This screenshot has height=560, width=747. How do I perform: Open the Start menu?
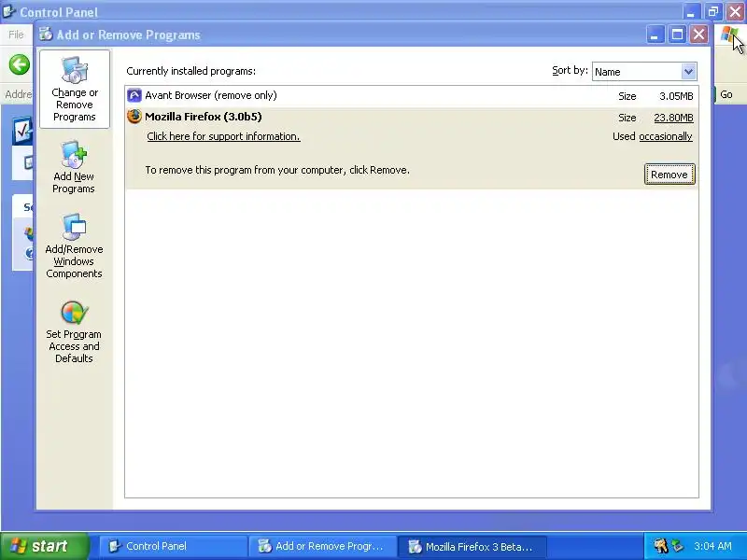click(44, 546)
